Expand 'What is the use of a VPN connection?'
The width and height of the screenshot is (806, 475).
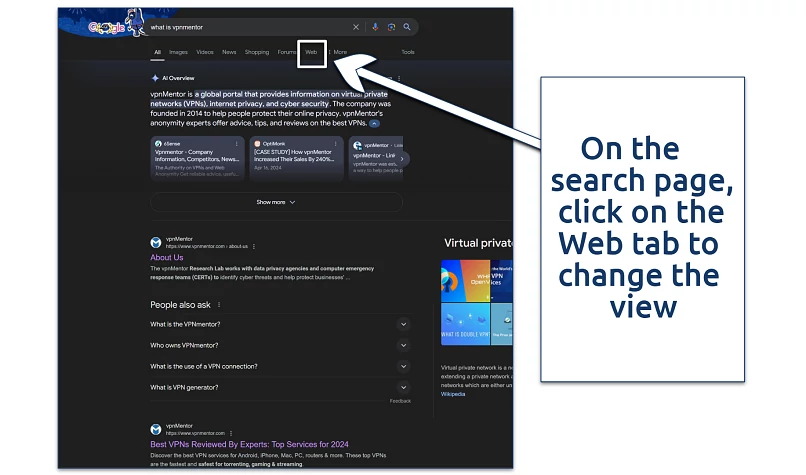[280, 367]
